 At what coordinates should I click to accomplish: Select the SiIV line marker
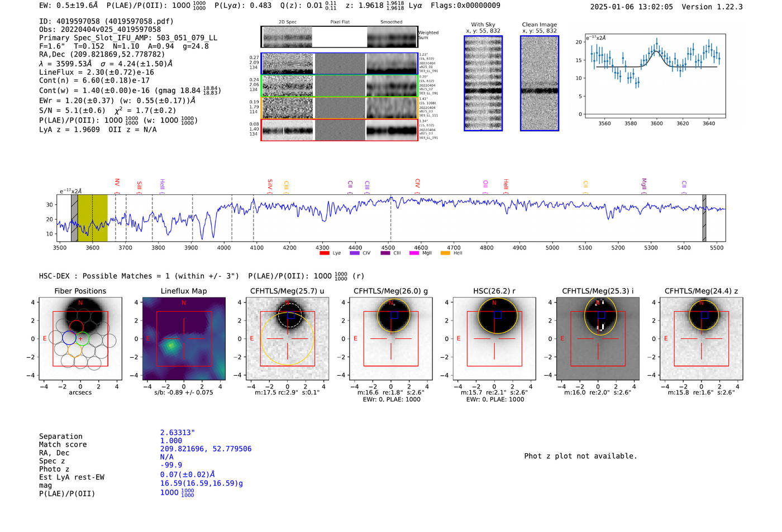click(270, 186)
